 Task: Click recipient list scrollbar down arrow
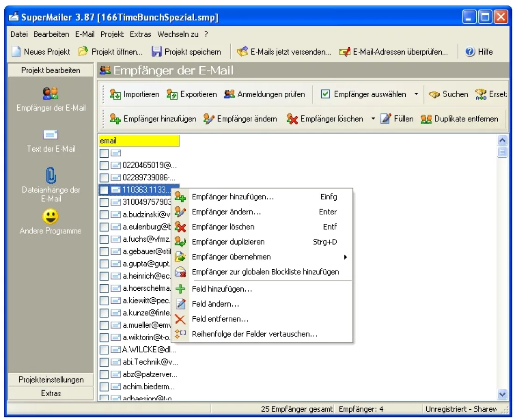click(x=502, y=394)
